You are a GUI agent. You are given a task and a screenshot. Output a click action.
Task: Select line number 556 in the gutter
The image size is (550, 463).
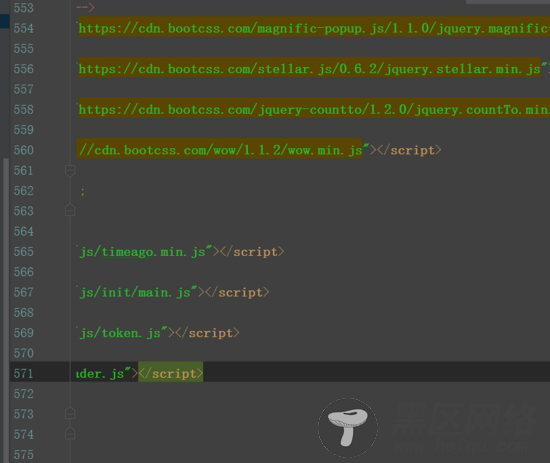click(x=24, y=69)
